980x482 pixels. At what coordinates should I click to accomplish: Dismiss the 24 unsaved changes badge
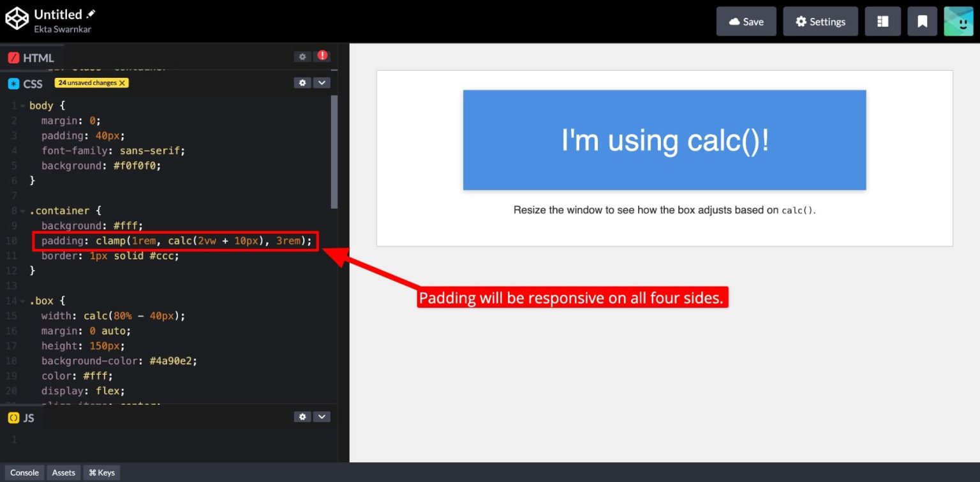coord(122,82)
